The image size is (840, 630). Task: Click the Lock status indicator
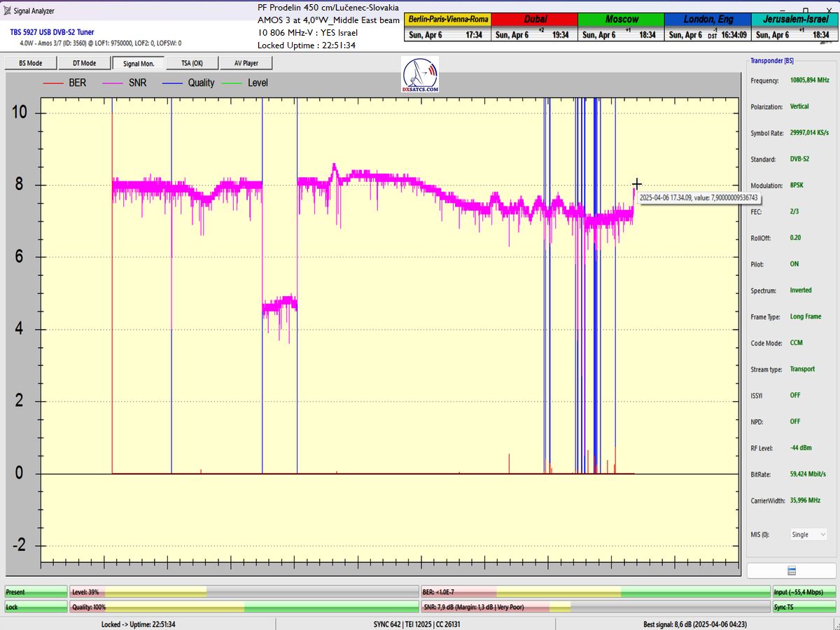coord(36,607)
